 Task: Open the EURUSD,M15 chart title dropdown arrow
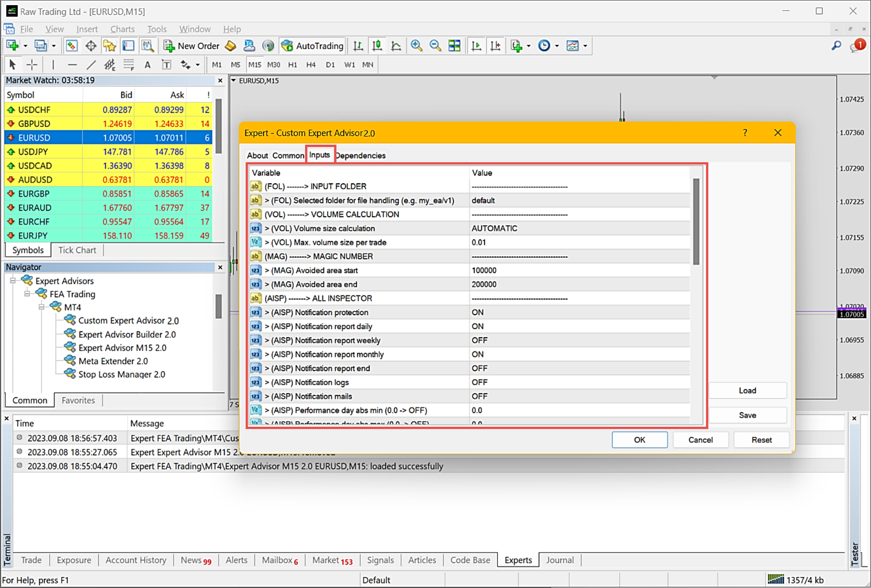tap(234, 81)
